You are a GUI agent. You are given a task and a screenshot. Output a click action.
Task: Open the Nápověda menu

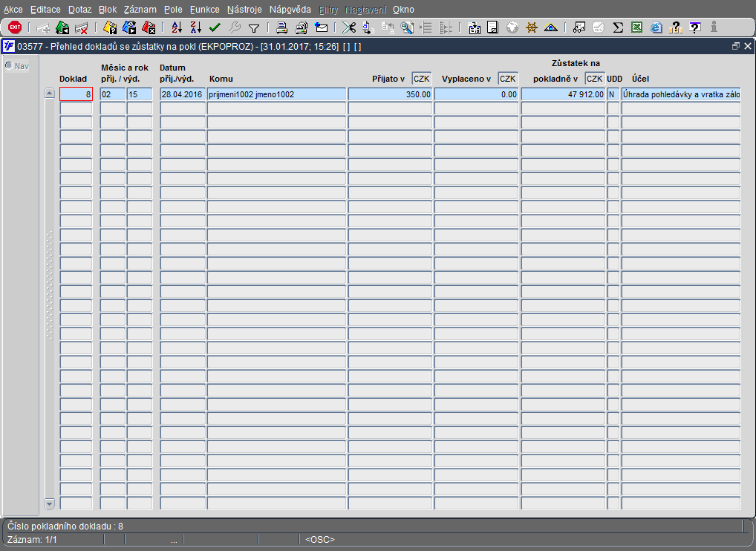(290, 10)
